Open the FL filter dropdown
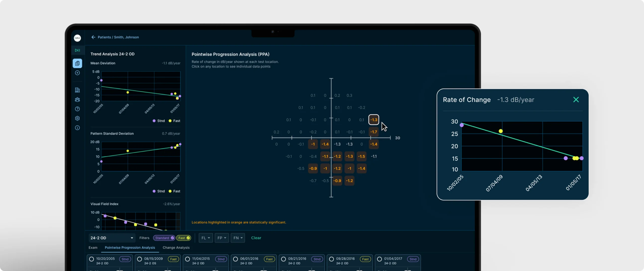 pyautogui.click(x=206, y=238)
